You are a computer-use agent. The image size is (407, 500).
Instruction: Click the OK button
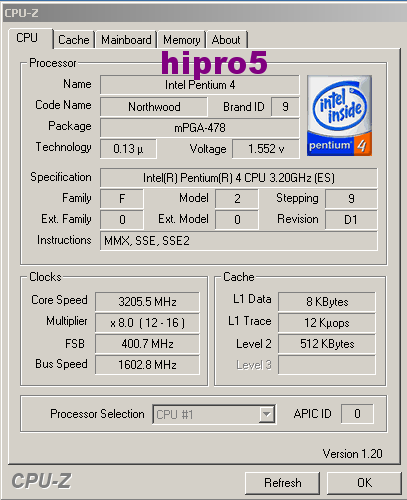pyautogui.click(x=364, y=483)
